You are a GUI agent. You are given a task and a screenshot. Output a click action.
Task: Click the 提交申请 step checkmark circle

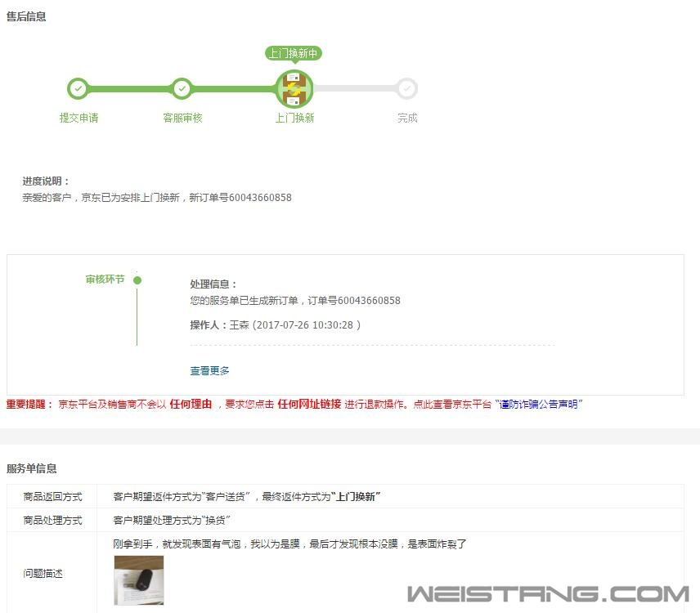coord(79,88)
